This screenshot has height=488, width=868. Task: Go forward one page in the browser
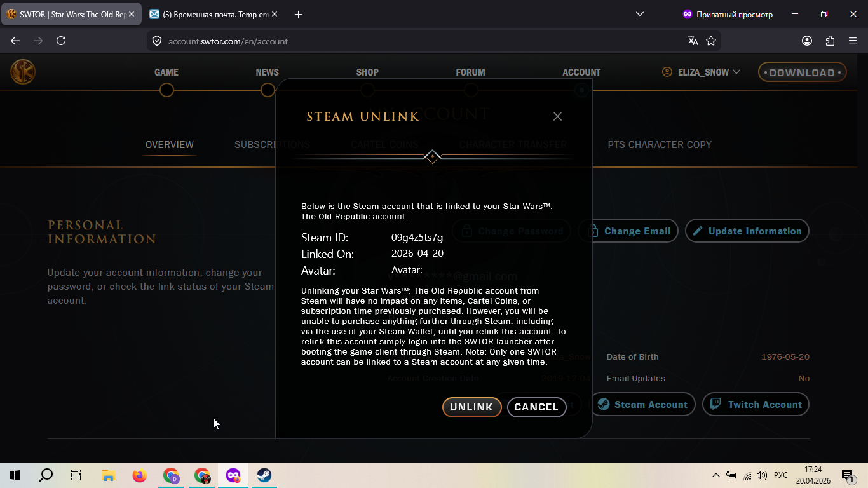[x=38, y=41]
